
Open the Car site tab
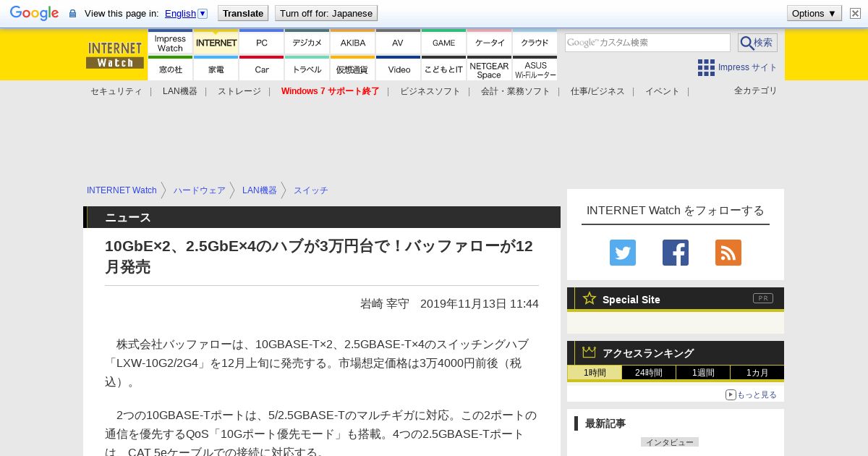tap(262, 69)
